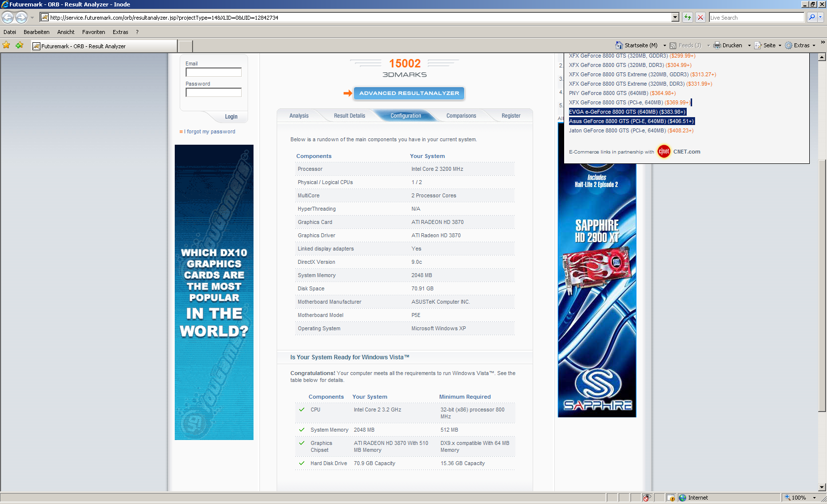Viewport: 827px width, 504px height.
Task: Click the browser Back arrow button
Action: [7, 17]
